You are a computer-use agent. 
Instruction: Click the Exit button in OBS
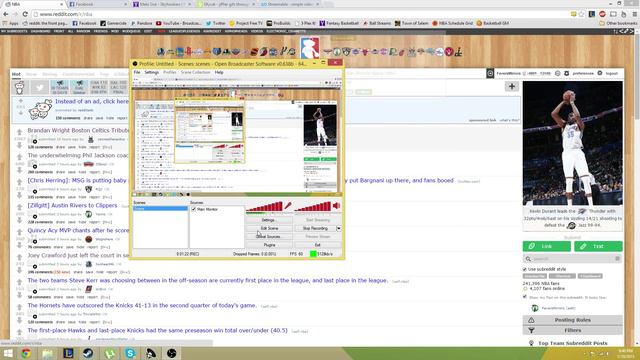pos(318,245)
